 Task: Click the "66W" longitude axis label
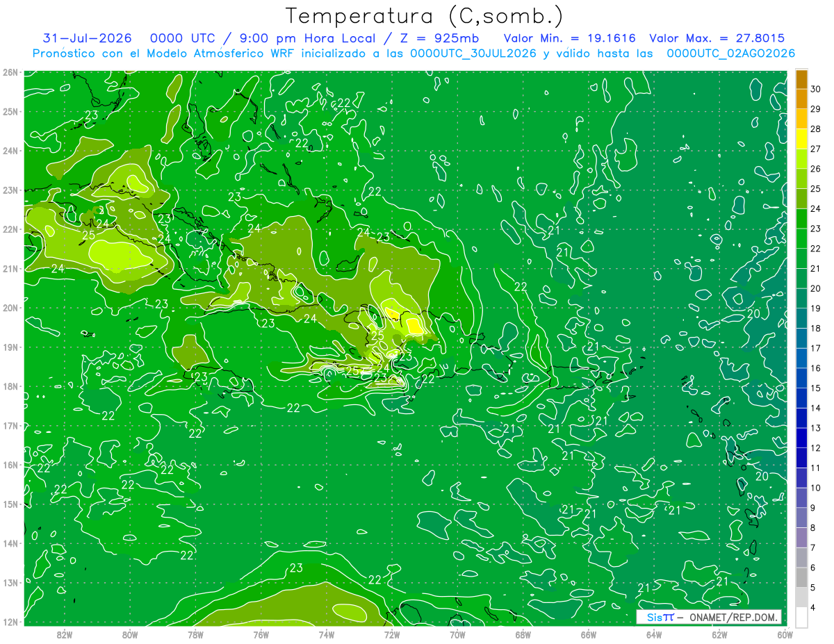pos(589,634)
